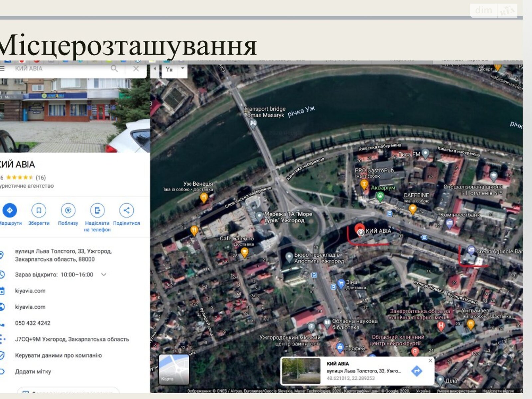Click Умови використання footer link
The height and width of the screenshot is (399, 532).
click(456, 391)
